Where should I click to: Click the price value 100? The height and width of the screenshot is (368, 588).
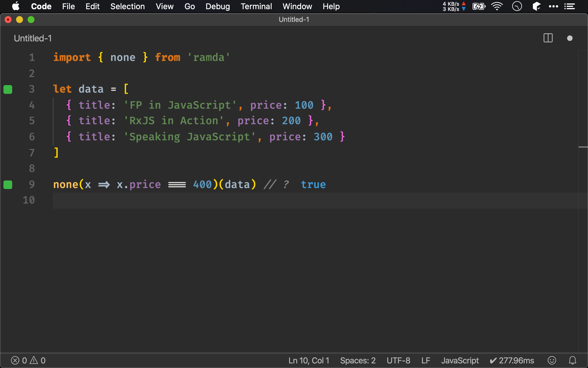pyautogui.click(x=304, y=105)
